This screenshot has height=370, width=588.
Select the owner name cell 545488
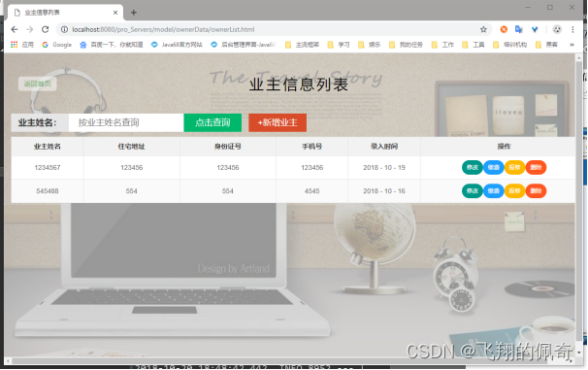pyautogui.click(x=48, y=191)
